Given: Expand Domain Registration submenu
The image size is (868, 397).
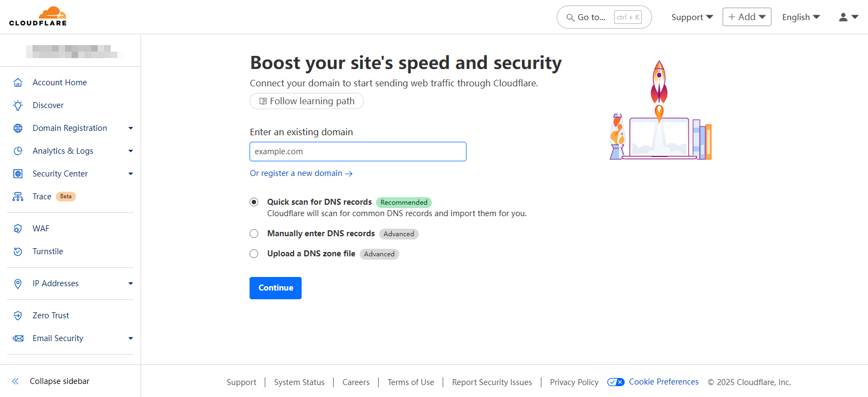Looking at the screenshot, I should (x=130, y=128).
